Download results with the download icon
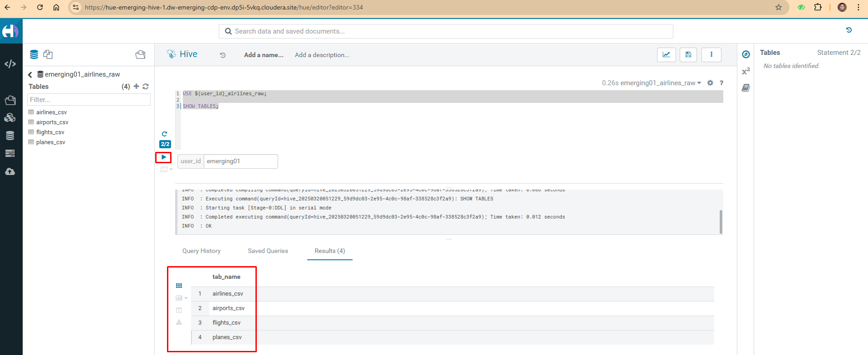Image resolution: width=868 pixels, height=355 pixels. click(179, 322)
